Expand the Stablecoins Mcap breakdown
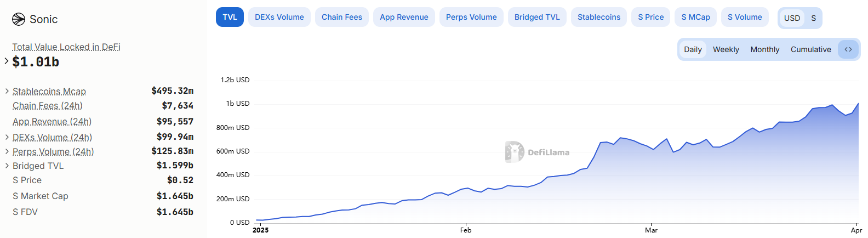The image size is (868, 238). click(7, 91)
